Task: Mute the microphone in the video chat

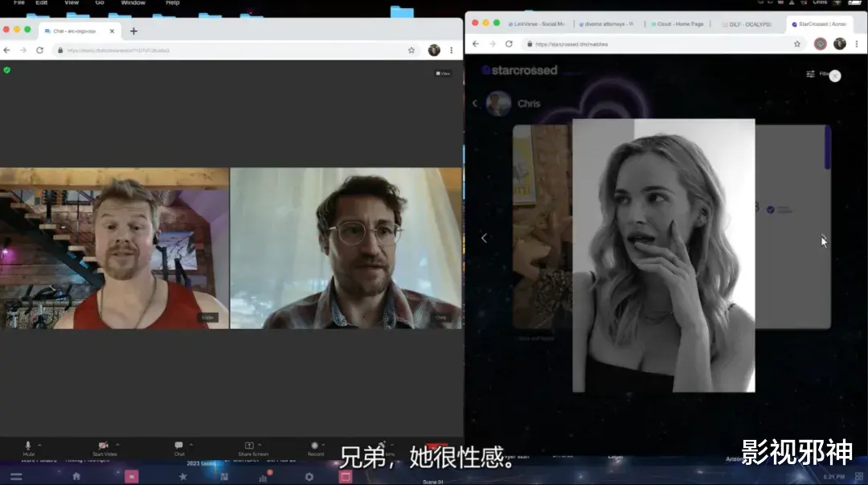Action: tap(28, 449)
